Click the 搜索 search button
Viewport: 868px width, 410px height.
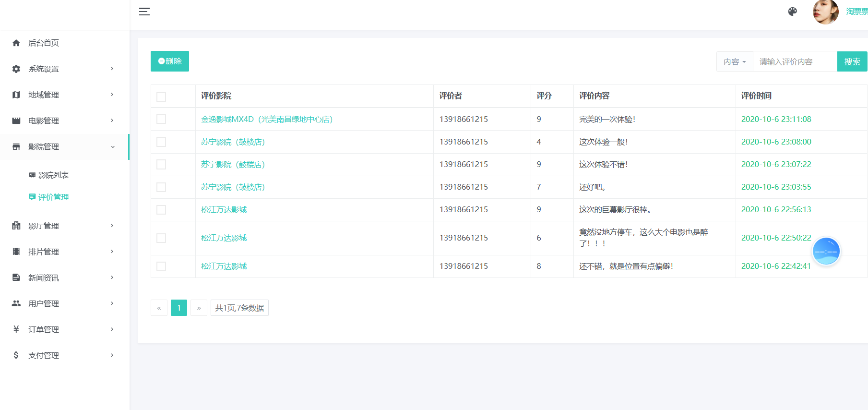pos(852,62)
